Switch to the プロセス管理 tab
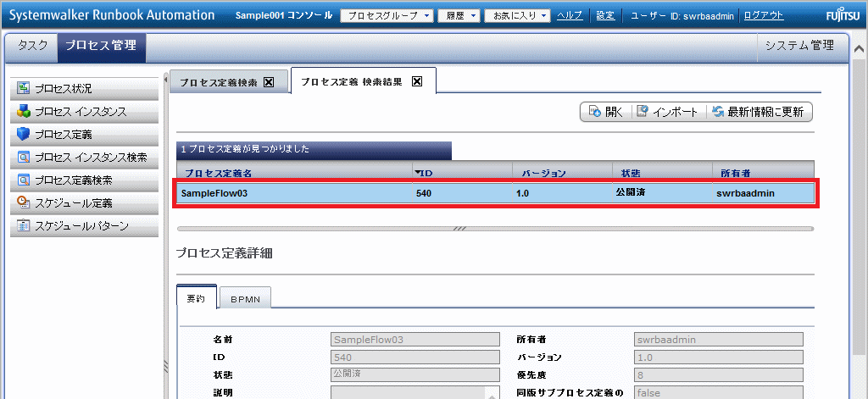The height and width of the screenshot is (399, 868). pyautogui.click(x=101, y=46)
